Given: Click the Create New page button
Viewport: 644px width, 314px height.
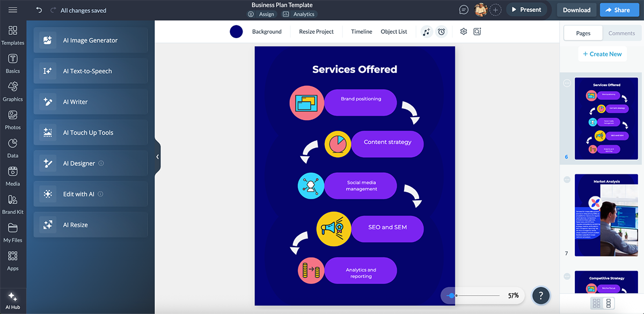Looking at the screenshot, I should (x=602, y=54).
